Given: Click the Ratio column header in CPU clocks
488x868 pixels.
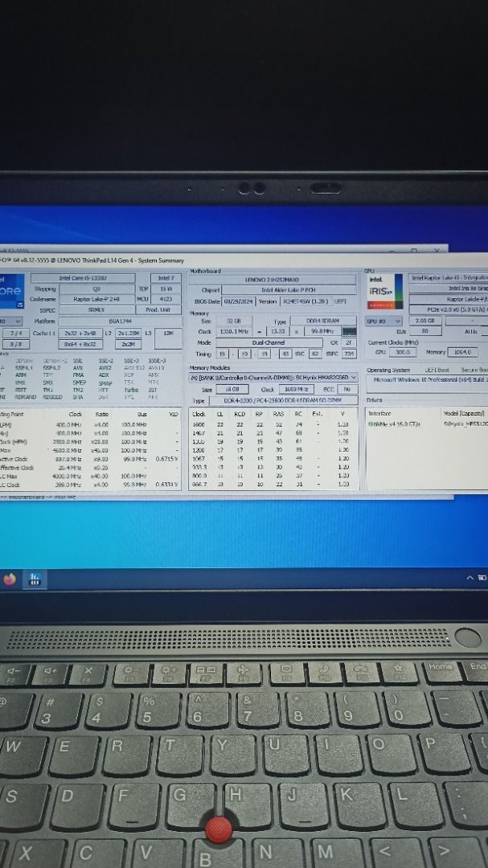Looking at the screenshot, I should 101,414.
